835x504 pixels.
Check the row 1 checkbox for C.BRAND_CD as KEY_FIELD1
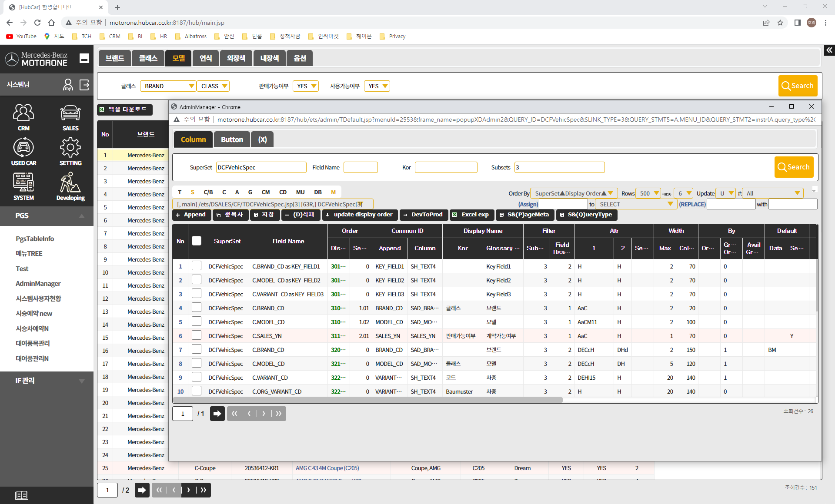click(x=197, y=266)
